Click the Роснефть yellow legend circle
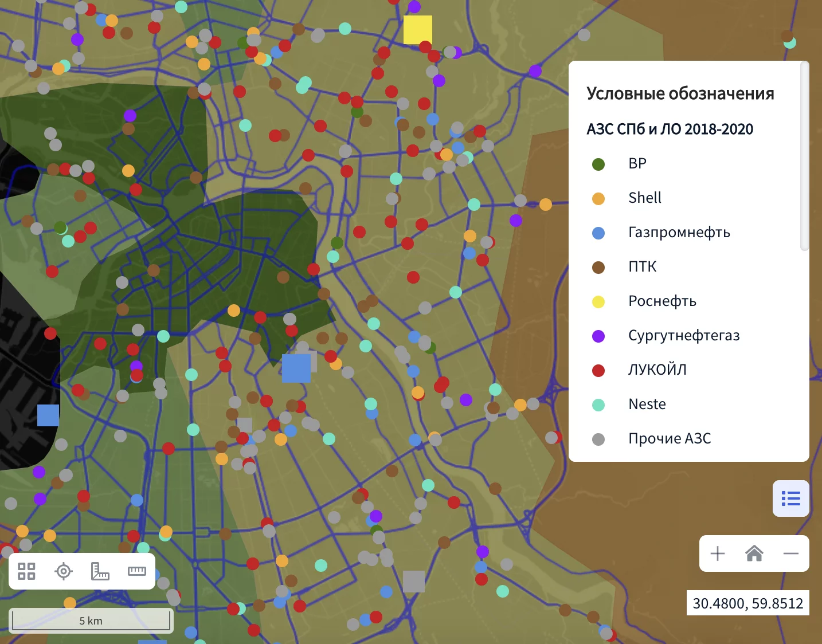The height and width of the screenshot is (644, 822). pos(598,302)
